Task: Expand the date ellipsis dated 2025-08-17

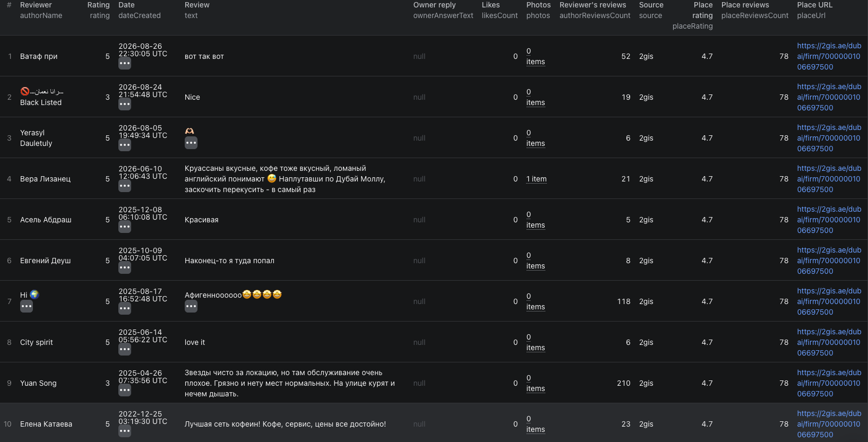Action: [x=125, y=309]
